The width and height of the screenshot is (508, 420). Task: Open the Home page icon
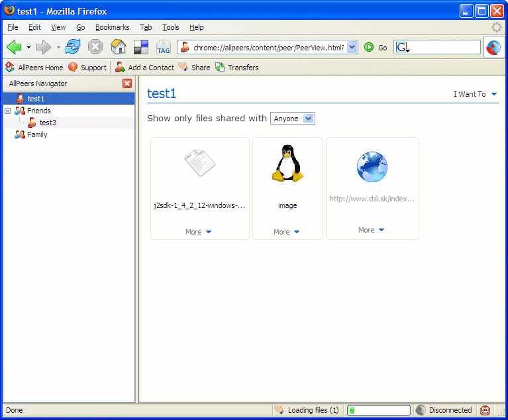click(x=119, y=46)
